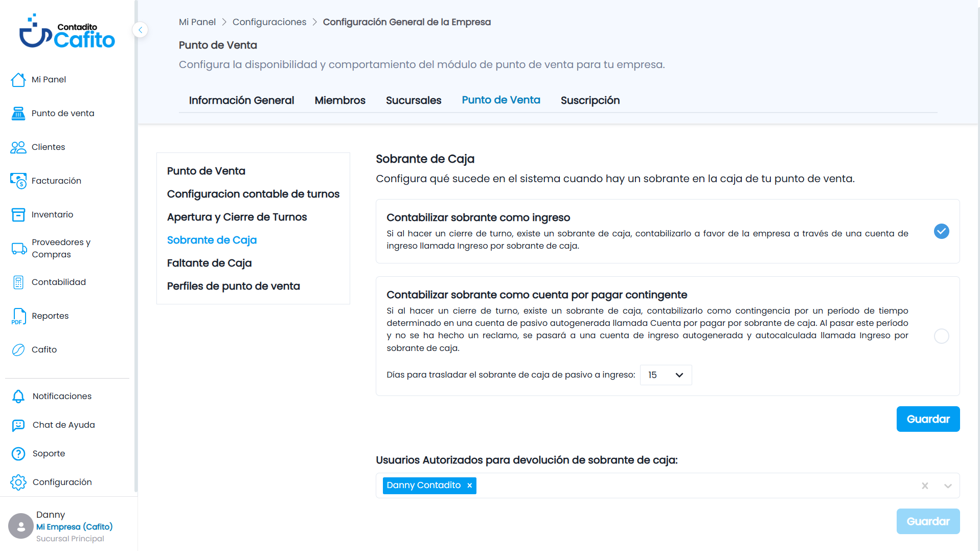
Task: Open Punto de Venta submenu item
Action: [x=206, y=171]
